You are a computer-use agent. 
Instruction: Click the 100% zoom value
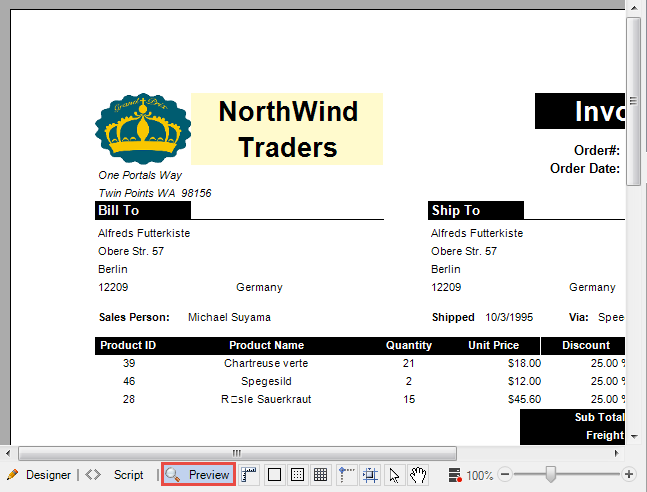coord(479,475)
